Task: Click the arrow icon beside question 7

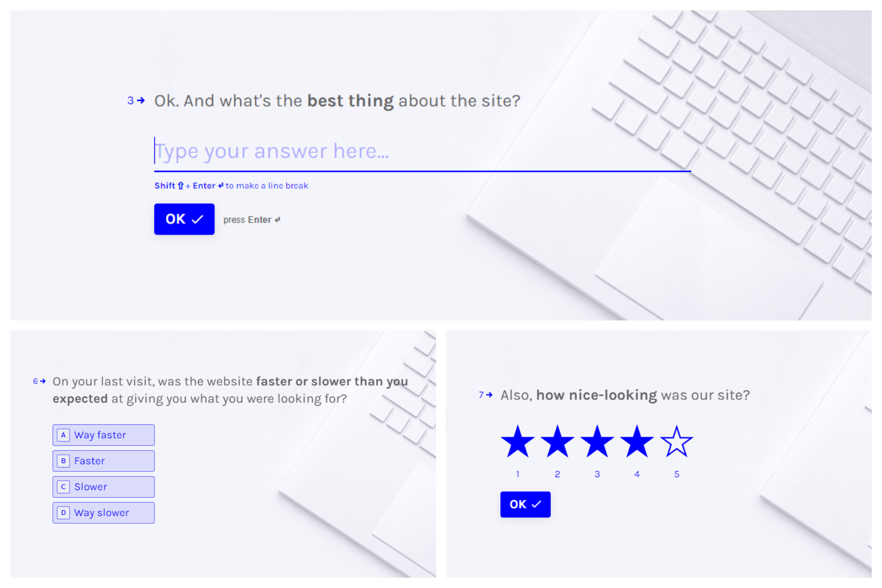Action: (x=490, y=395)
